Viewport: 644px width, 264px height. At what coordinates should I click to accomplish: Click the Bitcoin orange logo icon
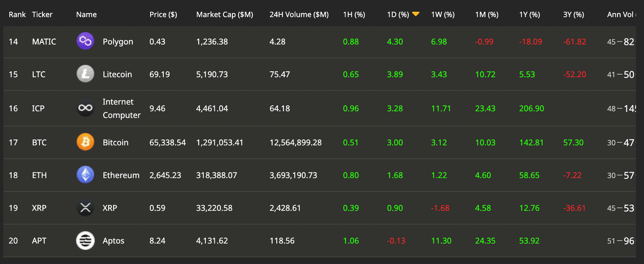coord(85,142)
